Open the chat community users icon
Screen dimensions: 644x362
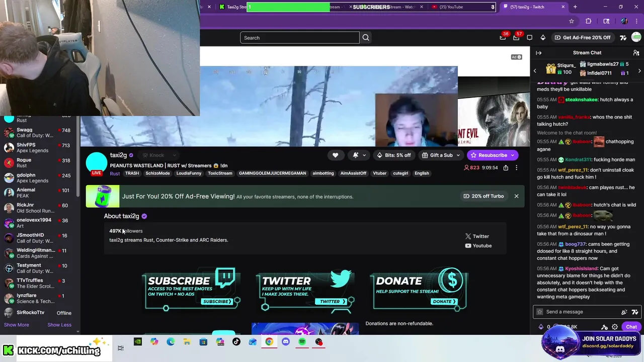click(x=636, y=53)
